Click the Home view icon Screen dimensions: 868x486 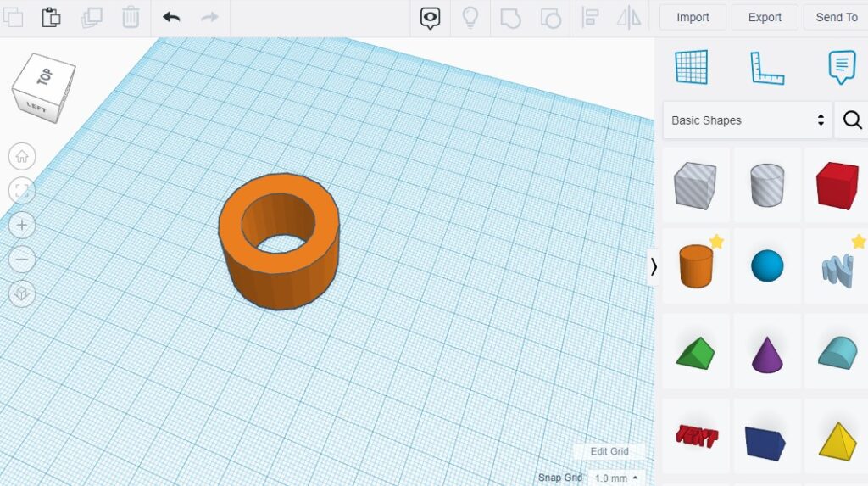[22, 157]
